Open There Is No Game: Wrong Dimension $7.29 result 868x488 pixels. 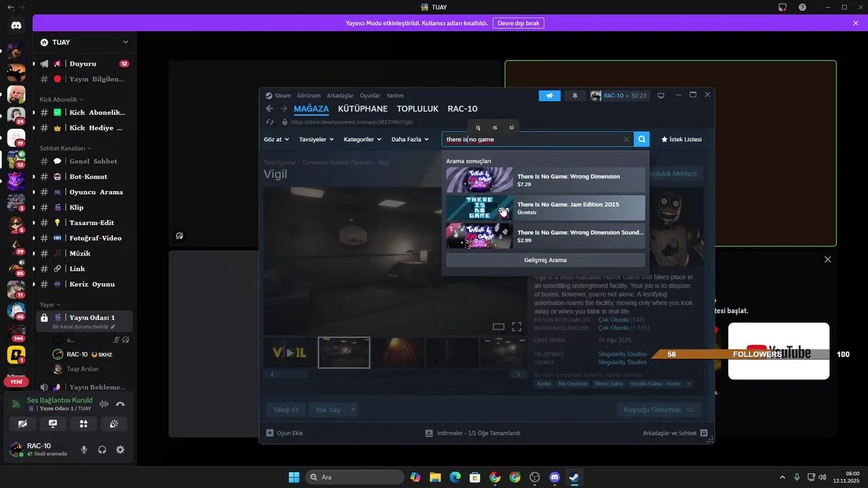[545, 180]
